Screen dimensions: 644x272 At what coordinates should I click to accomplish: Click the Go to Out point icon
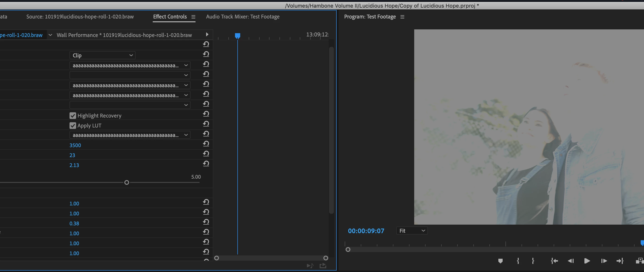620,261
